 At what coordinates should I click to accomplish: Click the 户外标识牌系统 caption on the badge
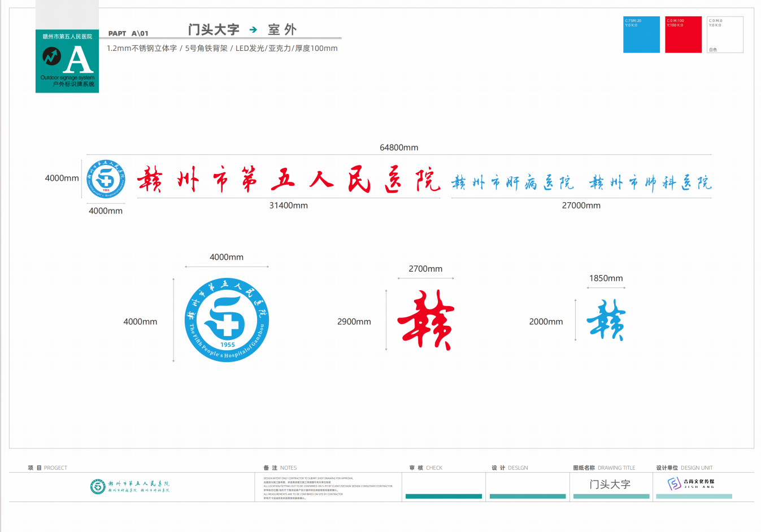[73, 84]
